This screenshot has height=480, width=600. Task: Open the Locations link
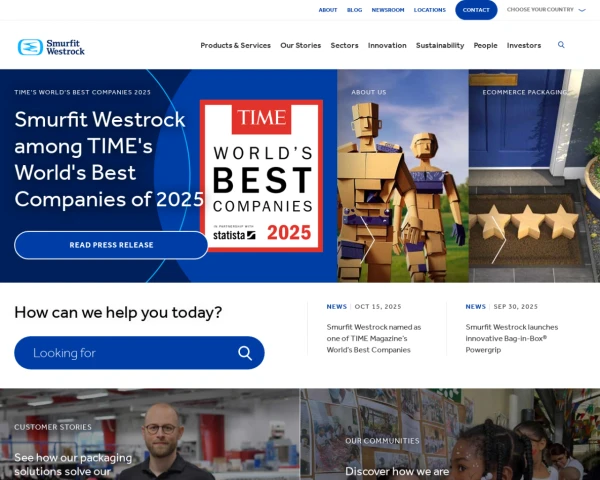click(430, 10)
